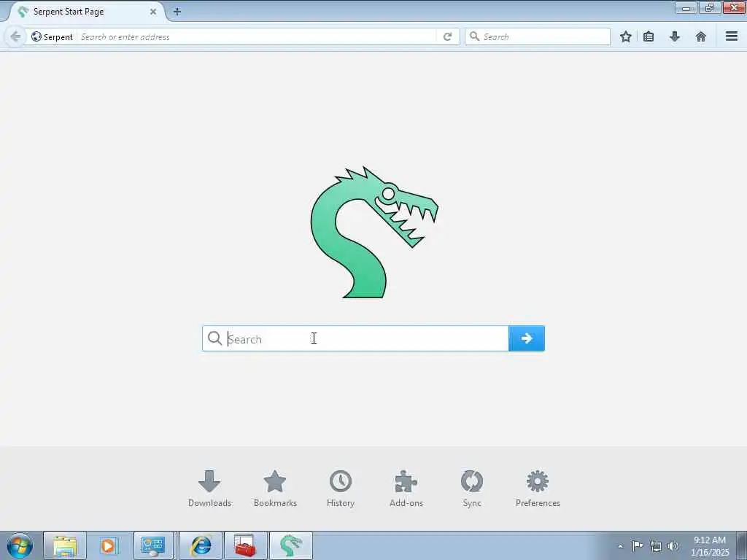
Task: Launch Windows Media Player from taskbar
Action: pyautogui.click(x=109, y=545)
